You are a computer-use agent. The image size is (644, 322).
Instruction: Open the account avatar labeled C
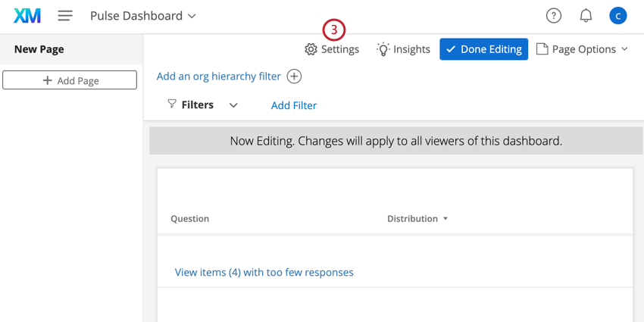coord(618,16)
